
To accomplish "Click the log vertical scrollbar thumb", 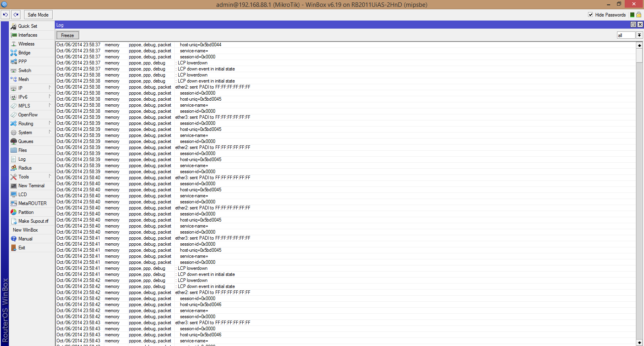I will (x=639, y=56).
